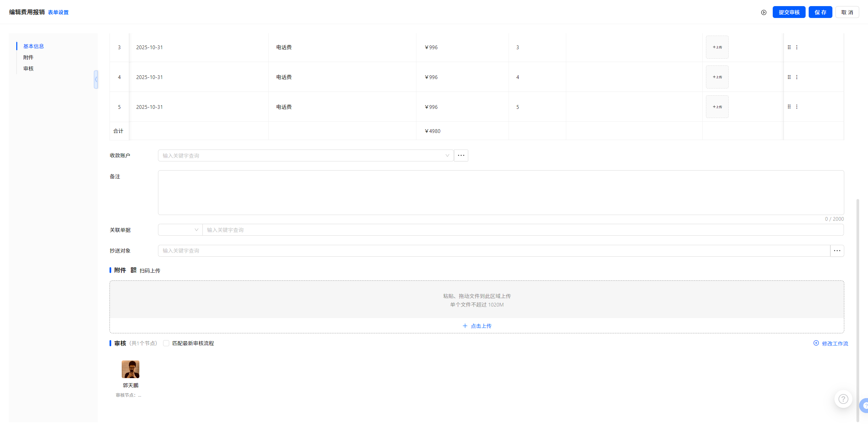Select 基本信息 in sidebar navigation
The image size is (868, 431).
[34, 46]
